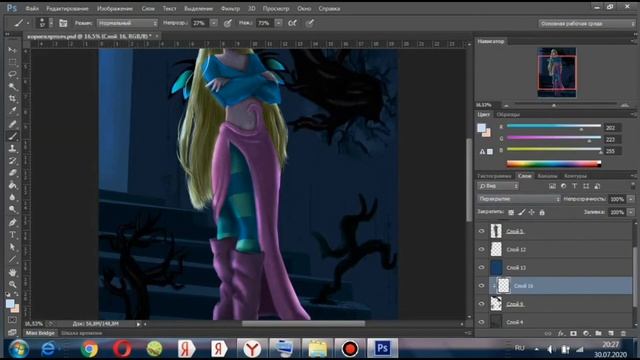Screen dimensions: 640x360
Task: Select the Type tool
Action: pos(12,235)
